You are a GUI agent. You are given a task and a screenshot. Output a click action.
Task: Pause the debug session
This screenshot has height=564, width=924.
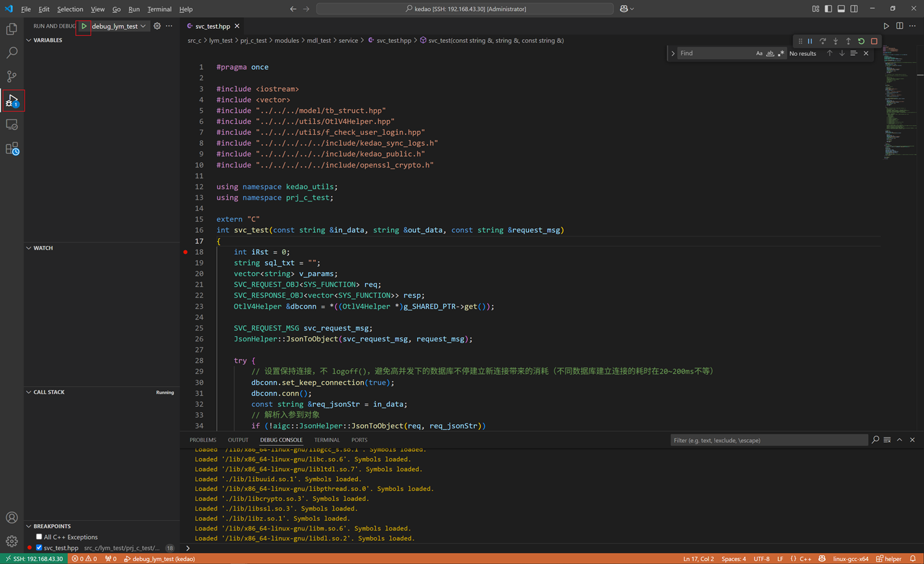[810, 41]
